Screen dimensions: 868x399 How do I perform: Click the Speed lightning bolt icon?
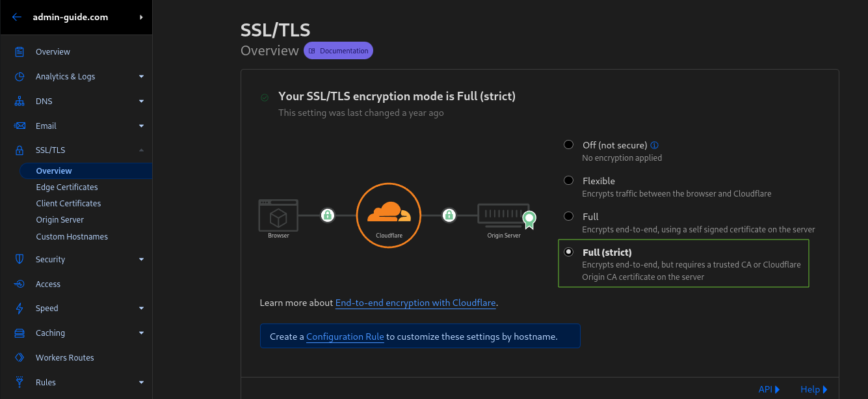[x=20, y=308]
